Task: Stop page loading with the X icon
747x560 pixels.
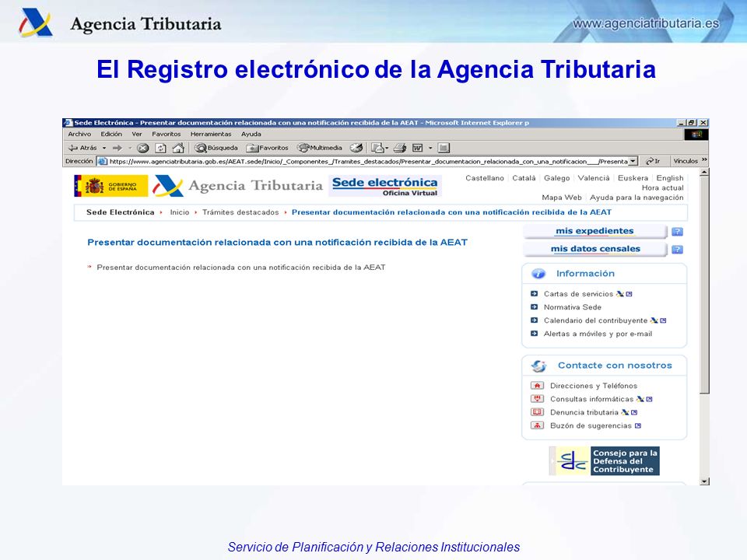Action: pyautogui.click(x=142, y=148)
